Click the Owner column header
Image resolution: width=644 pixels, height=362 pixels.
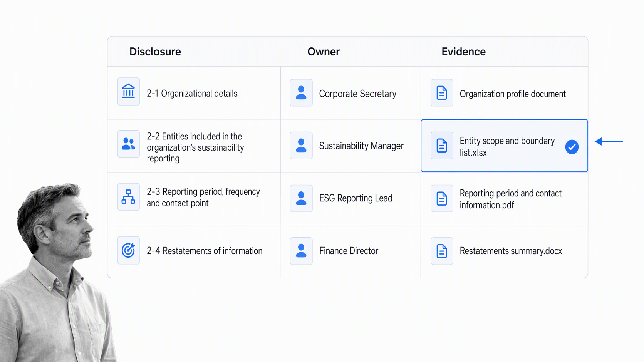click(x=324, y=52)
